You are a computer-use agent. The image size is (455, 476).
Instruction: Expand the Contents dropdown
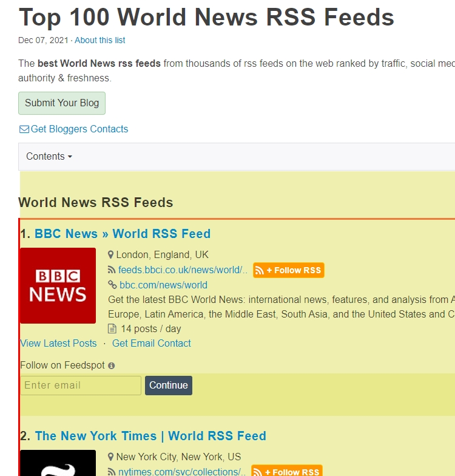tap(49, 157)
